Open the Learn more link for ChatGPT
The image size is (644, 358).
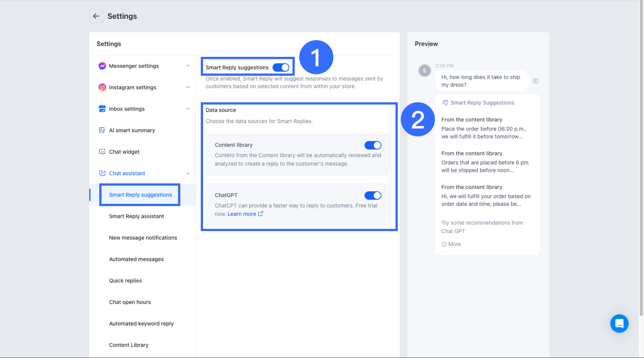point(242,214)
